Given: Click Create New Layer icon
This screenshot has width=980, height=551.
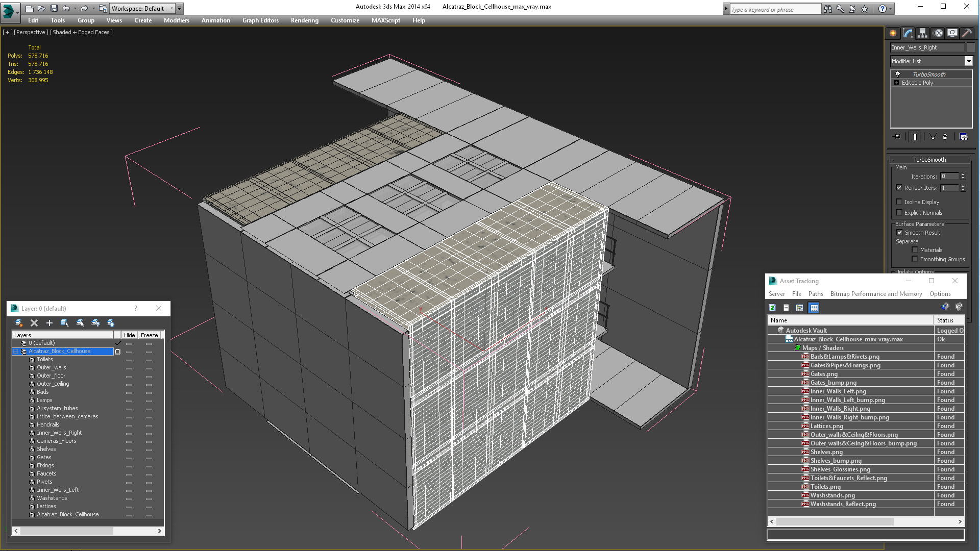Looking at the screenshot, I should point(19,323).
